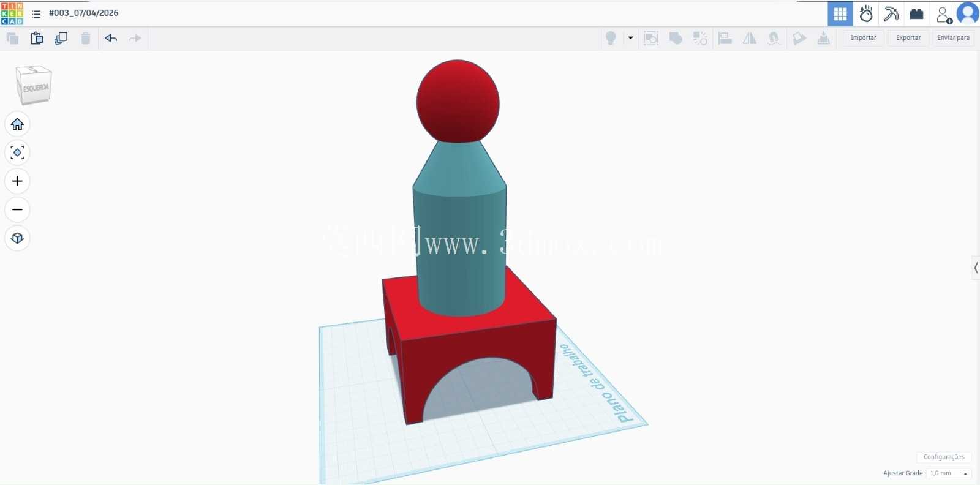Open the Align tool
The width and height of the screenshot is (980, 485).
coord(725,38)
